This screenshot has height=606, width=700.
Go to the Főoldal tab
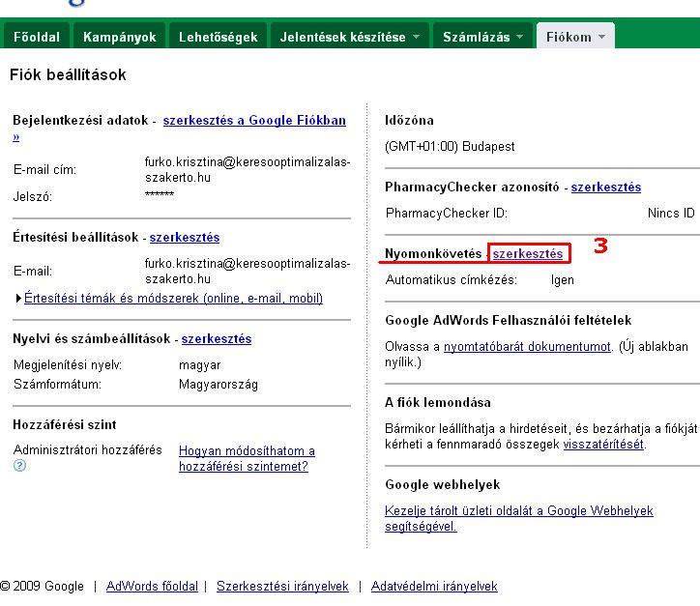pyautogui.click(x=37, y=37)
